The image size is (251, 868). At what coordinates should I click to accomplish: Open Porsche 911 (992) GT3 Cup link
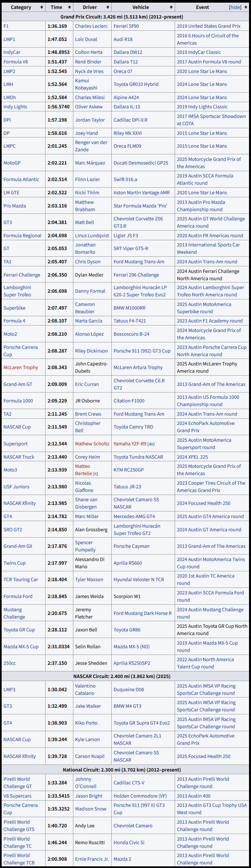[142, 351]
